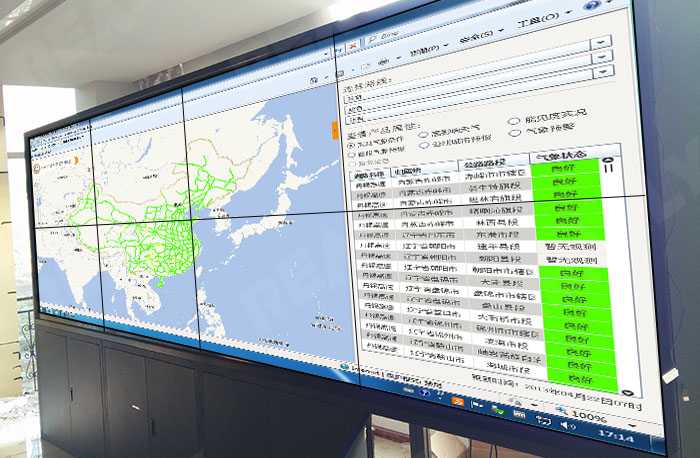This screenshot has width=700, height=458.
Task: Select the 沿线城市预报 radio button
Action: tap(424, 145)
